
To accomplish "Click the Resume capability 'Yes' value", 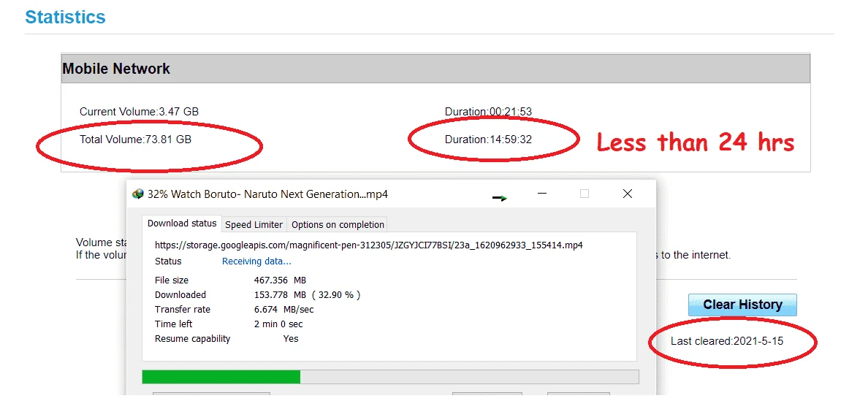I will click(291, 338).
